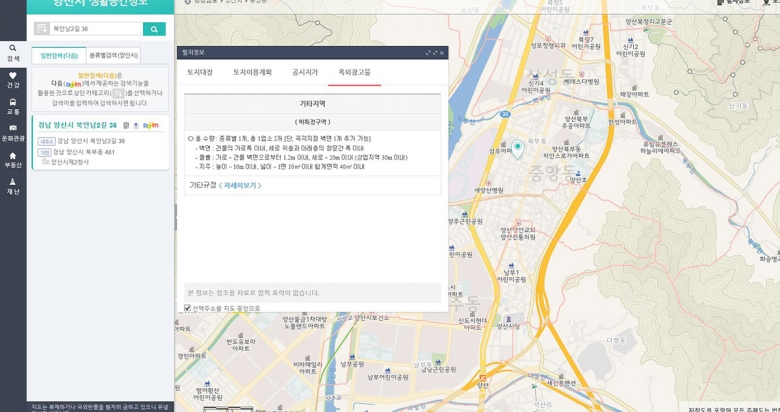780x412 pixels.
Task: Open the 검색 sidebar section
Action: click(x=13, y=53)
